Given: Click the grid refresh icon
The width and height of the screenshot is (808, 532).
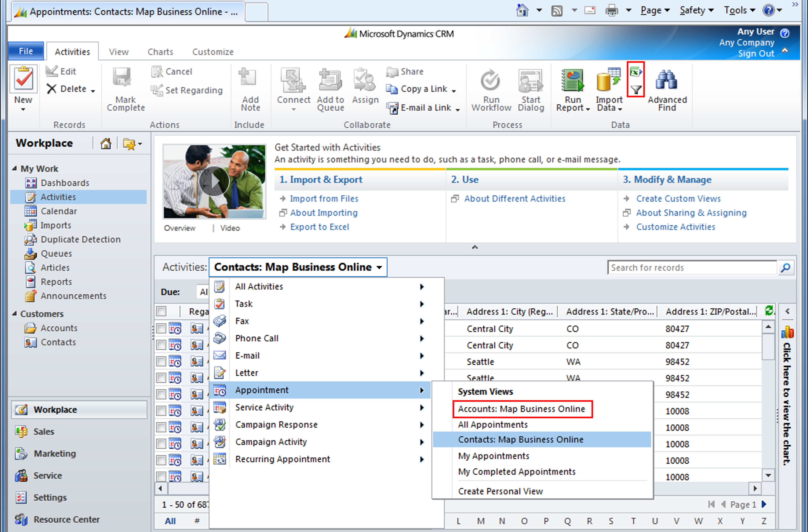Looking at the screenshot, I should pyautogui.click(x=769, y=310).
